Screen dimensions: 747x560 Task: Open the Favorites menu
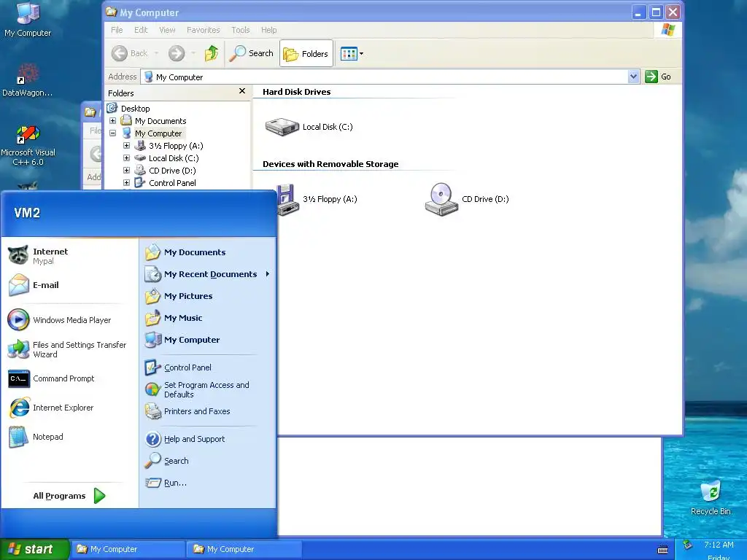point(204,30)
